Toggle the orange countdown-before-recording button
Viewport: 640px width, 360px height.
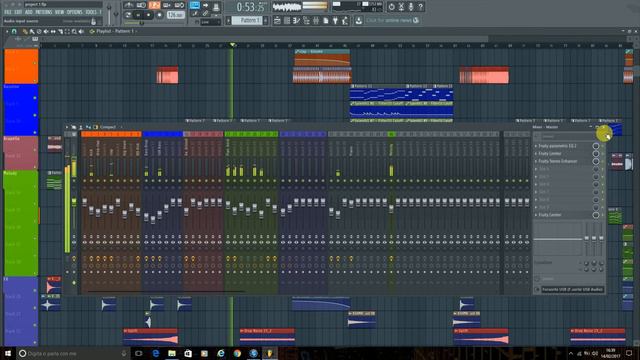tap(154, 5)
